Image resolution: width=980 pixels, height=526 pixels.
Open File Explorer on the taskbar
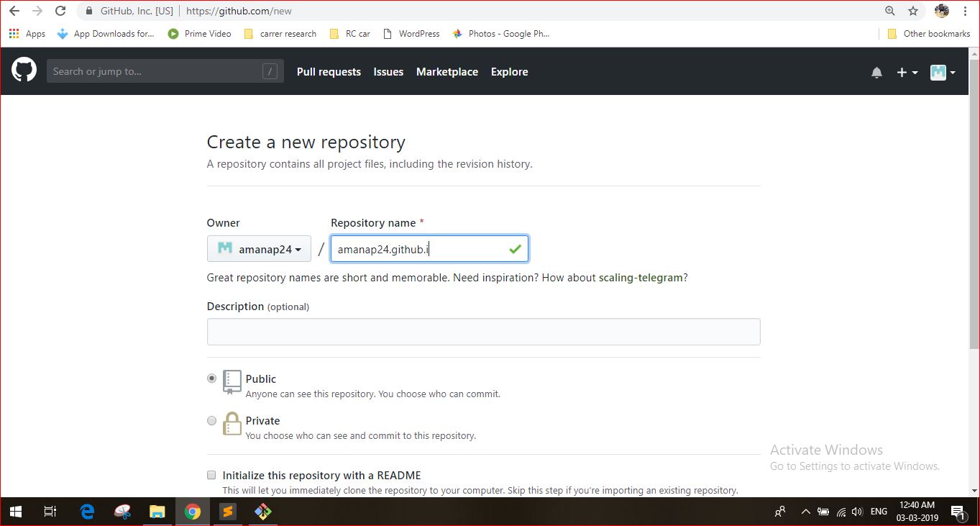click(157, 512)
